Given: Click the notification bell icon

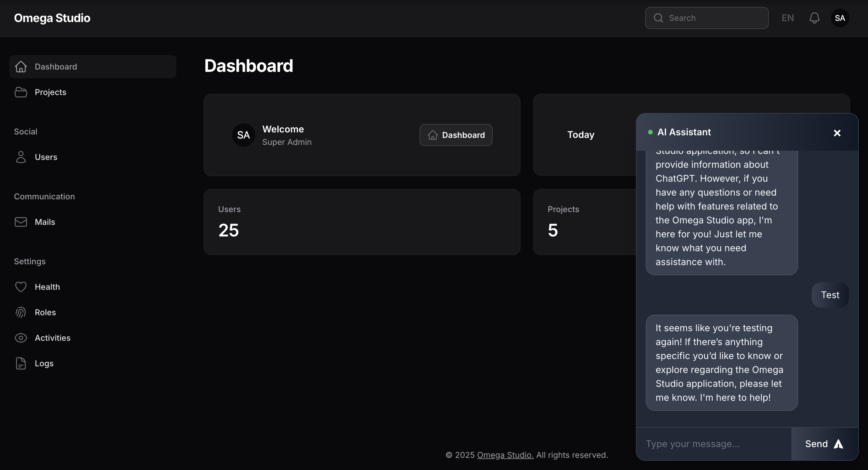Looking at the screenshot, I should tap(814, 18).
